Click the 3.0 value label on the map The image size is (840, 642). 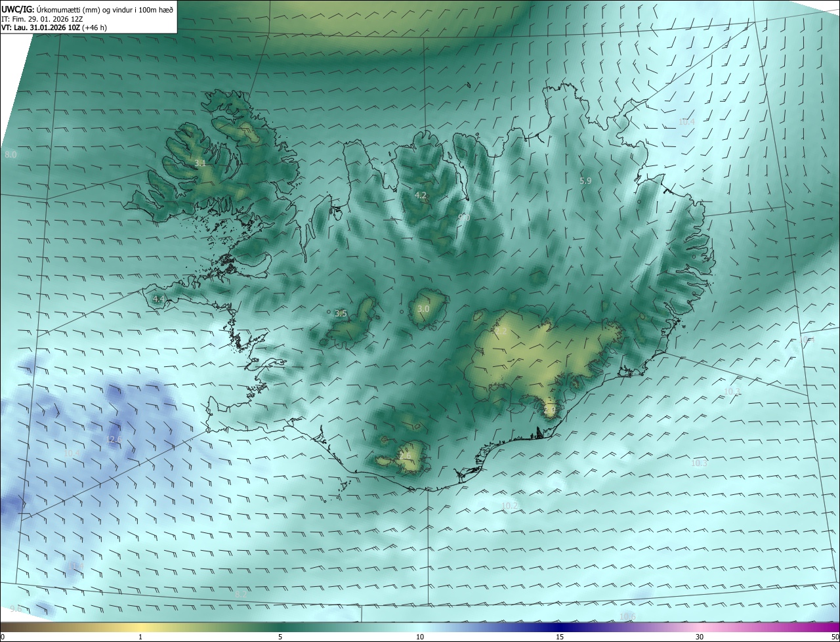pos(423,309)
